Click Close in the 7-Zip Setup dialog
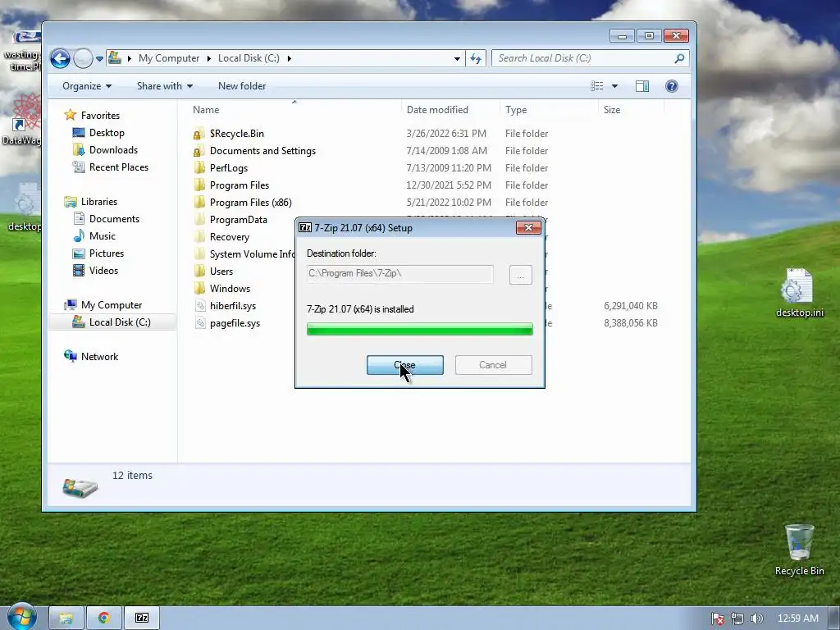840x630 pixels. pyautogui.click(x=405, y=365)
